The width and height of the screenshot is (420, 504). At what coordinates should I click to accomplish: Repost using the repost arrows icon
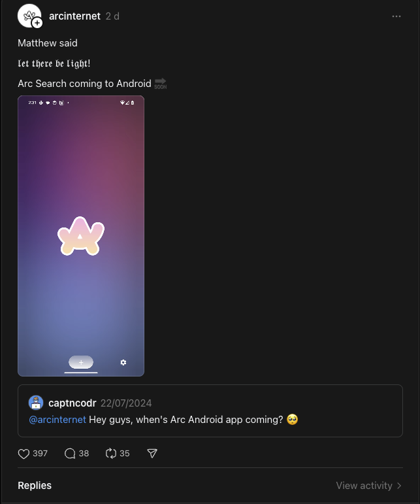(110, 454)
